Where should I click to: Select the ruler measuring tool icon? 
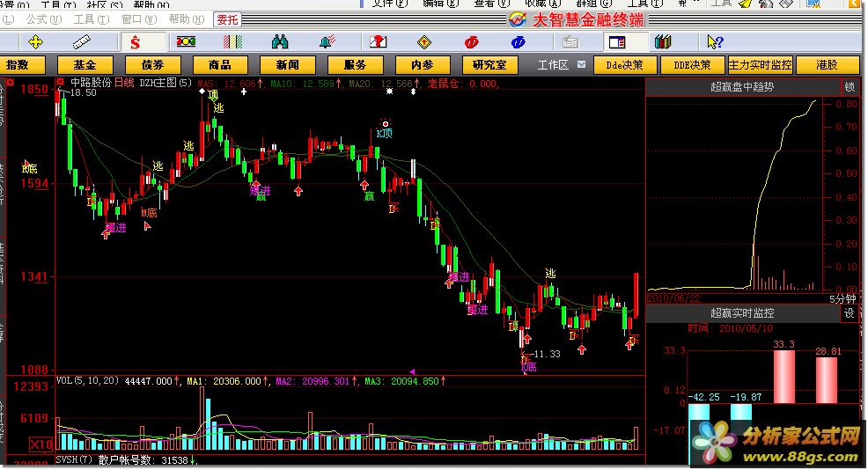(x=81, y=42)
